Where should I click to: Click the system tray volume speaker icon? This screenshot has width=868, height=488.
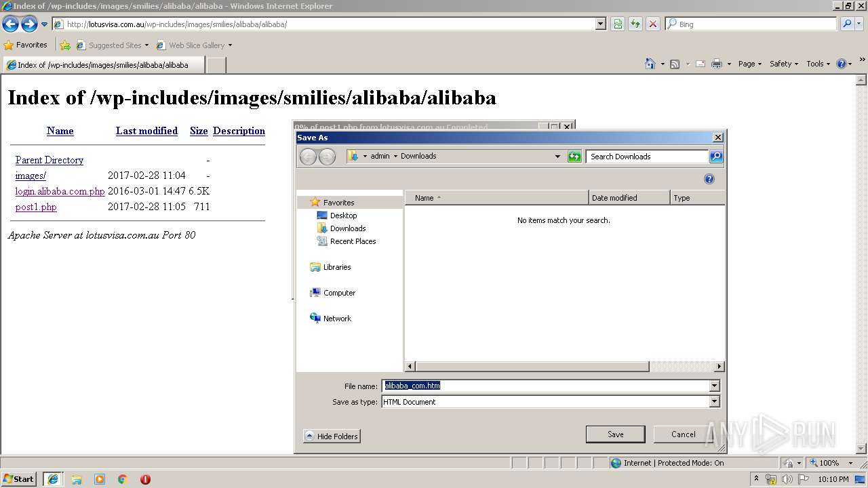(x=787, y=479)
